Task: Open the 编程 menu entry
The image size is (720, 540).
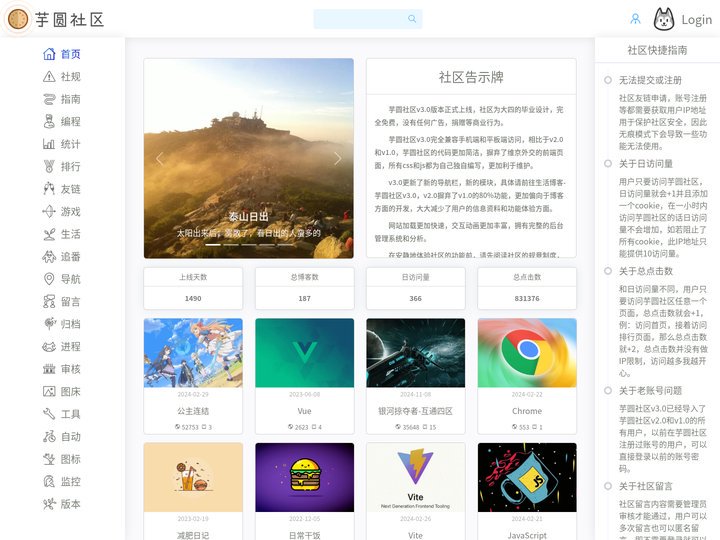Action: pyautogui.click(x=71, y=122)
